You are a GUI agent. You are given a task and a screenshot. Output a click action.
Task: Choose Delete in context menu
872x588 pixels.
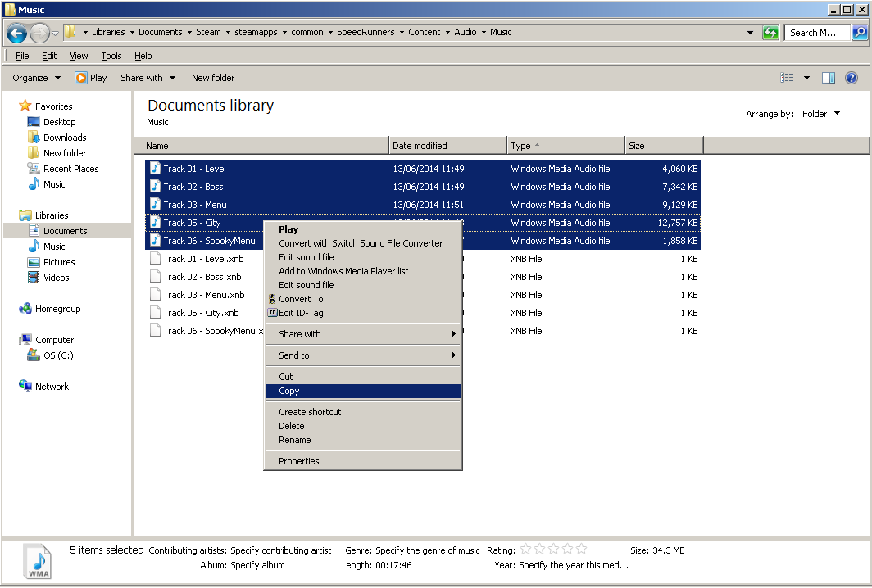pyautogui.click(x=362, y=426)
